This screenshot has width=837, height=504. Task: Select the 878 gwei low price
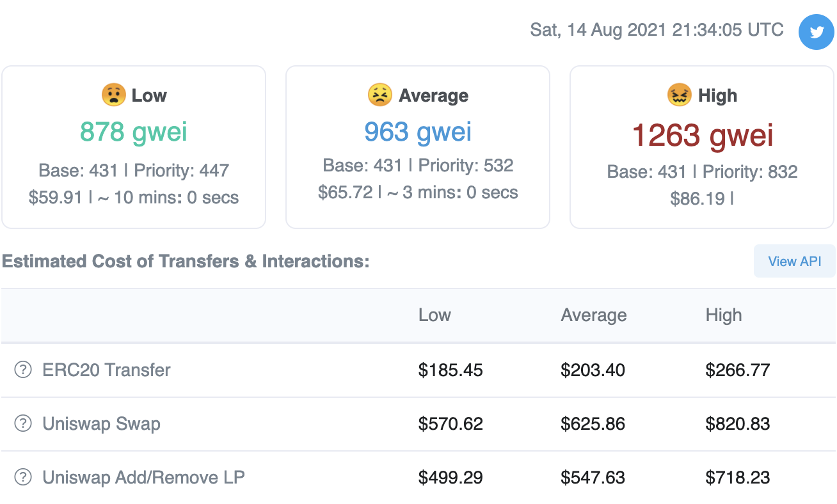pos(134,132)
